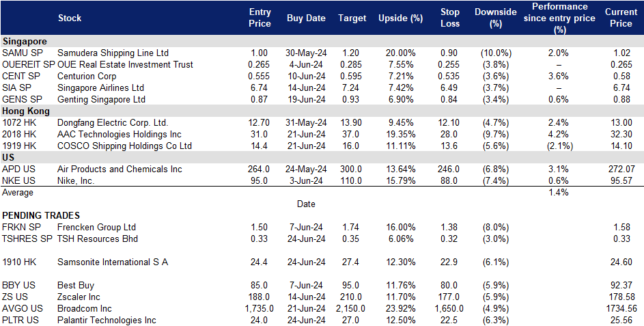Select Air Products and Chemicals Inc
The image size is (644, 326).
(120, 169)
